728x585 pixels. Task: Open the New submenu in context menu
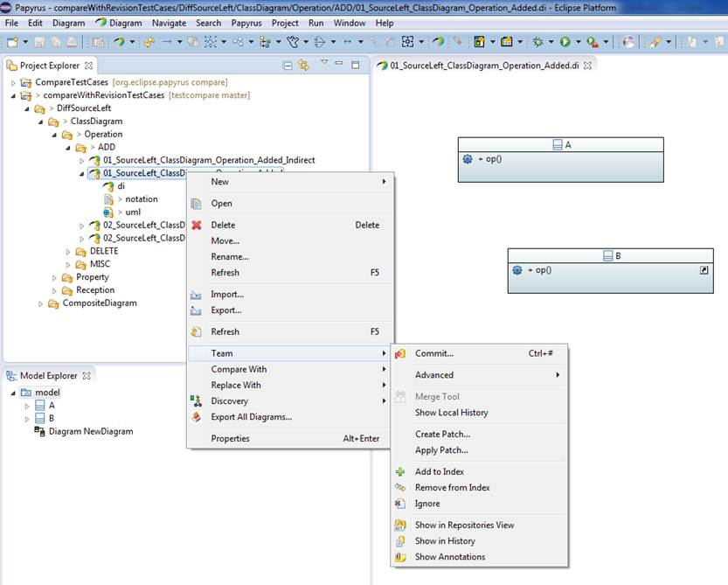click(x=289, y=182)
